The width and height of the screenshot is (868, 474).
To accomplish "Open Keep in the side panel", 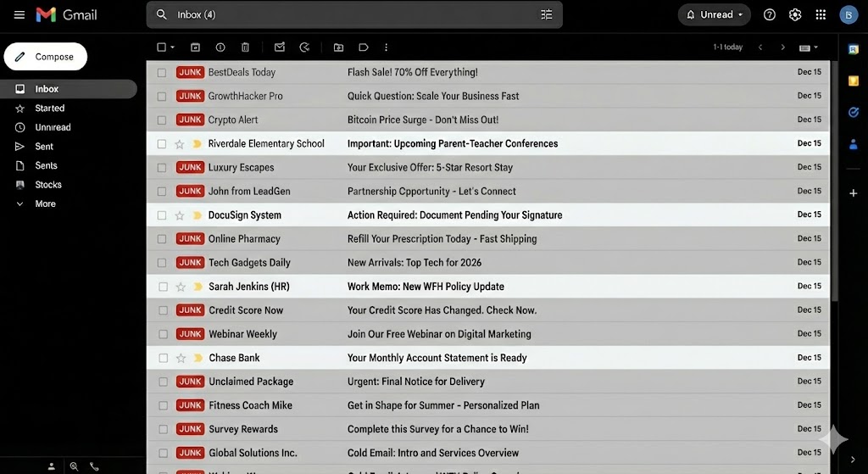I will coord(853,81).
